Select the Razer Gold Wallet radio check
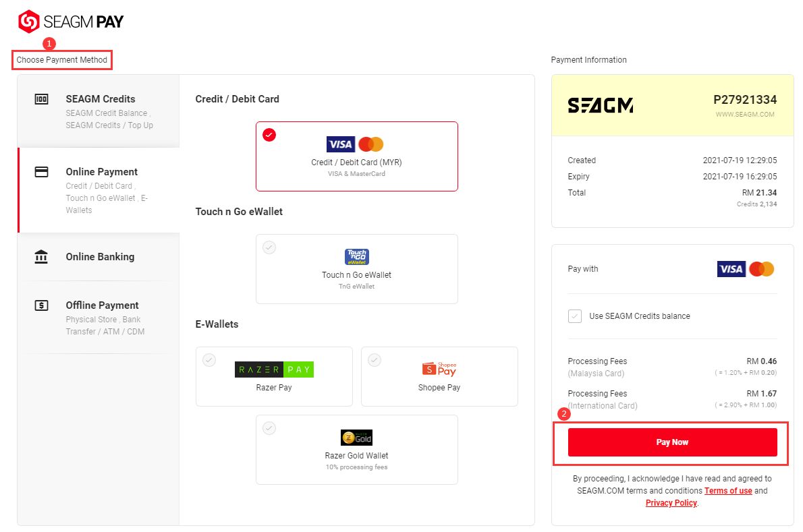Image resolution: width=803 pixels, height=532 pixels. pos(269,428)
